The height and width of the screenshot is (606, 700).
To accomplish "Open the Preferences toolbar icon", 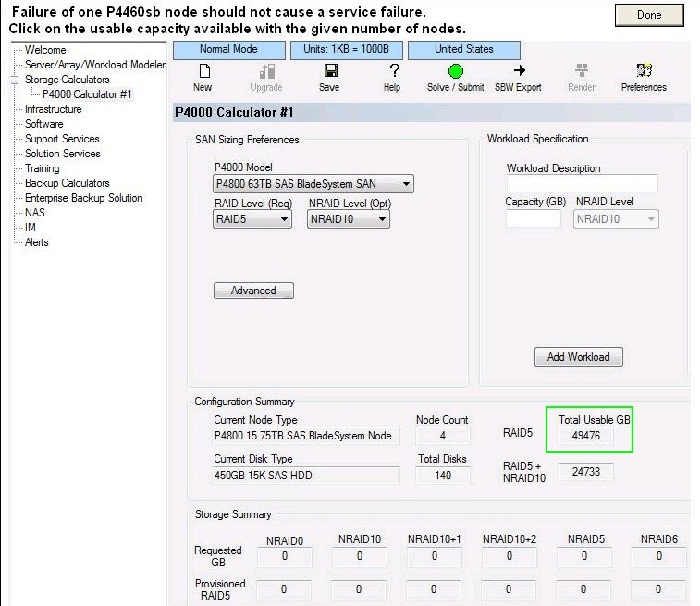I will pyautogui.click(x=644, y=70).
